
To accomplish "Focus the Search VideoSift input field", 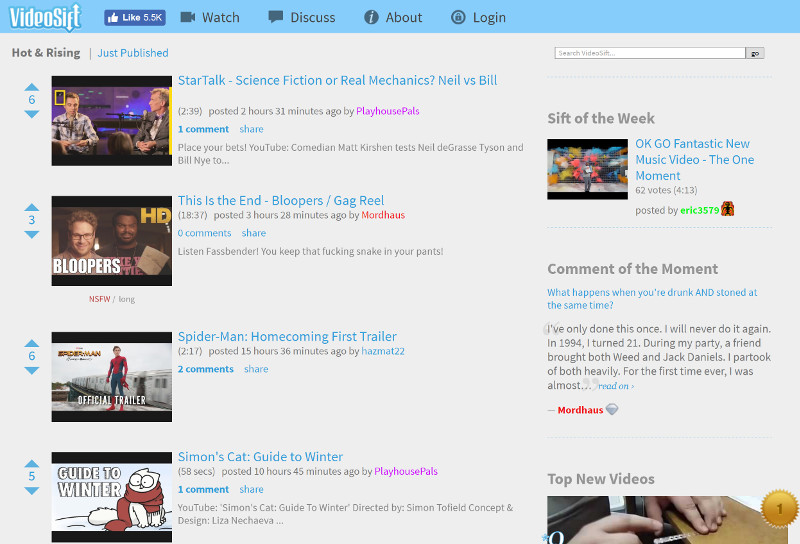I will [x=649, y=53].
